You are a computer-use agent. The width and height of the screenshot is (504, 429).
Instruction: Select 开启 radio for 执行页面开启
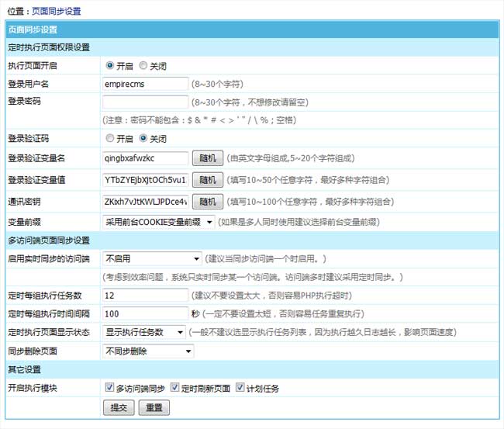(110, 66)
